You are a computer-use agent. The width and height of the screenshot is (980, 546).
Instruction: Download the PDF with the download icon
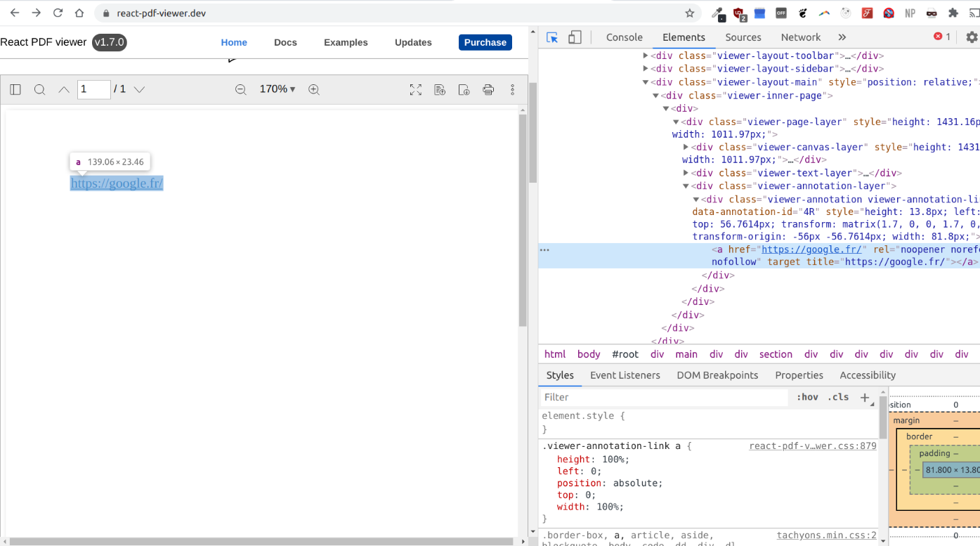pos(464,89)
